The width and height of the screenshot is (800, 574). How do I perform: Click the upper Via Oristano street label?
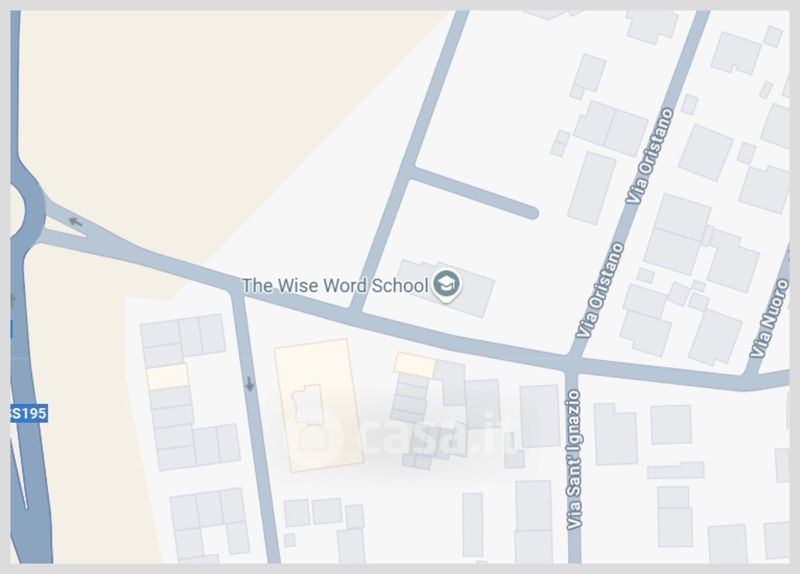coord(650,157)
